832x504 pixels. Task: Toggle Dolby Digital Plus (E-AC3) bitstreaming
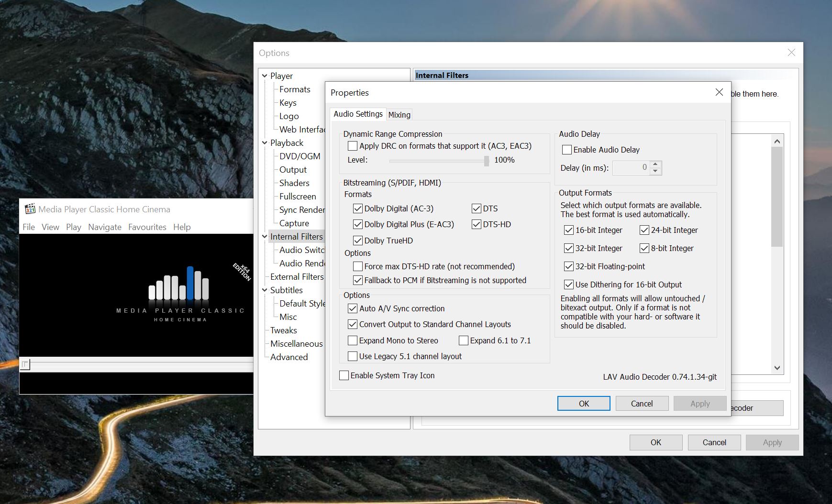coord(358,224)
